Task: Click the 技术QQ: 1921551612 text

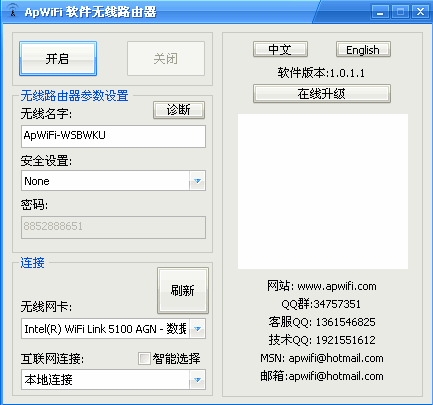Action: (x=322, y=340)
